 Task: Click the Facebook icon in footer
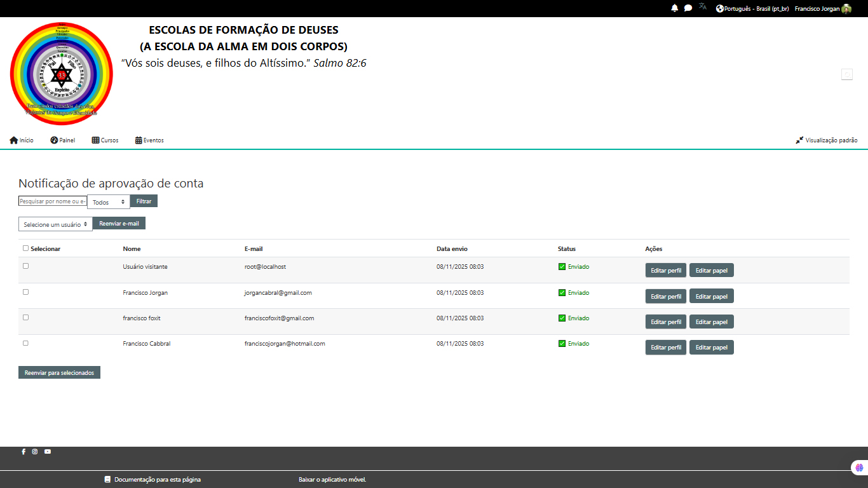tap(24, 452)
